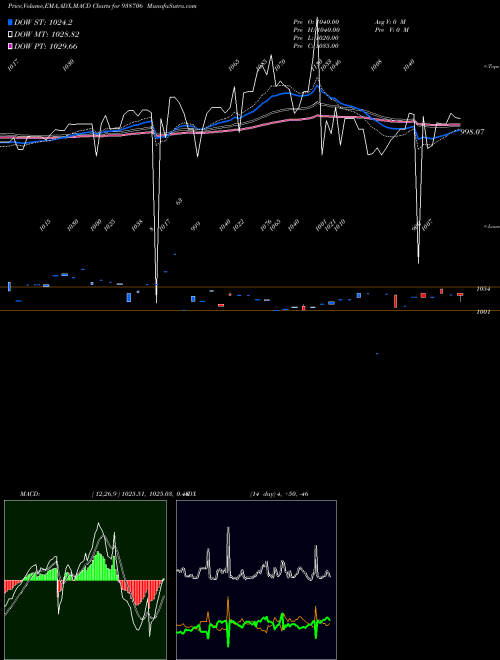Click the 1008 top label near the right
This screenshot has height=660, width=500.
376,65
